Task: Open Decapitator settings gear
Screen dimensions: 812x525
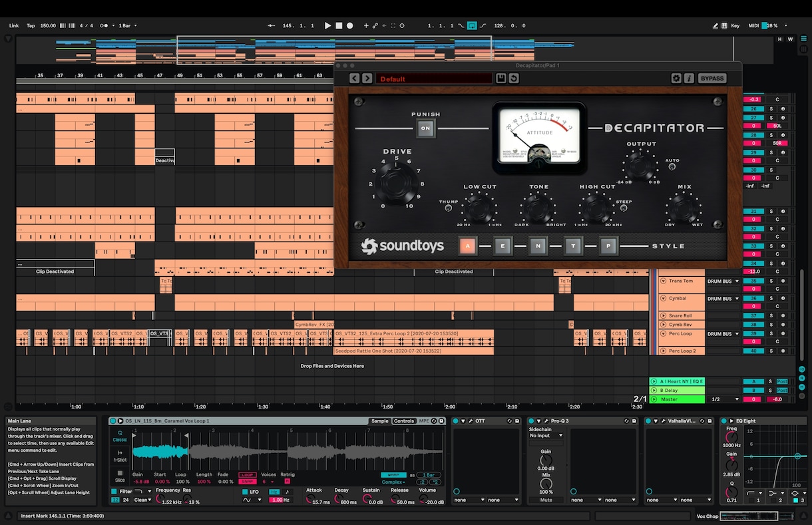Action: coord(676,79)
